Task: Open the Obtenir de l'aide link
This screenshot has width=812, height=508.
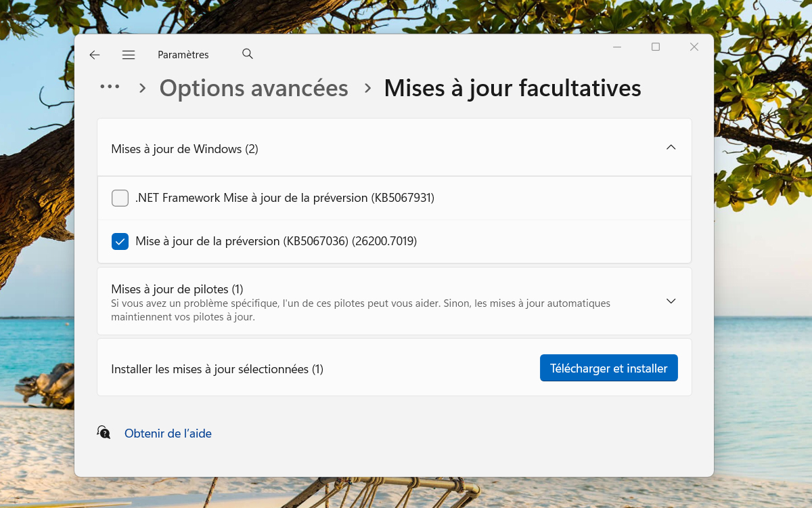Action: tap(168, 433)
